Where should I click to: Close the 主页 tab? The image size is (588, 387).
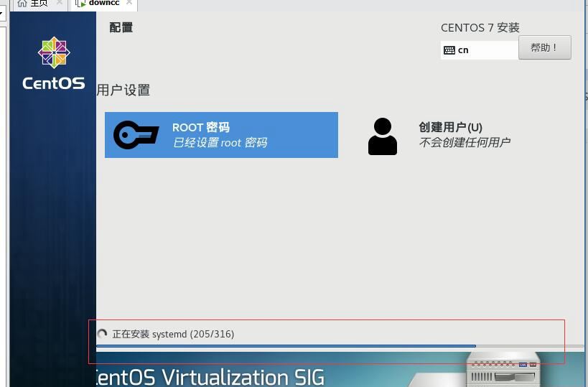pos(59,3)
